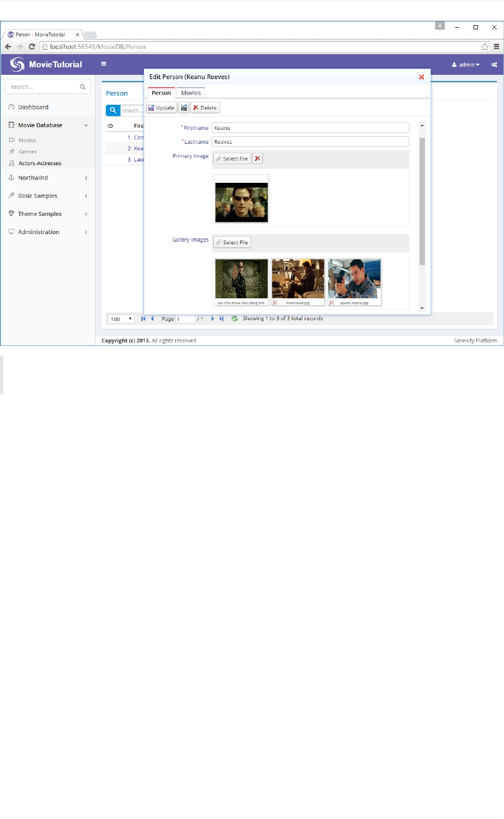Go to last page in pager
Image resolution: width=504 pixels, height=819 pixels.
click(221, 319)
